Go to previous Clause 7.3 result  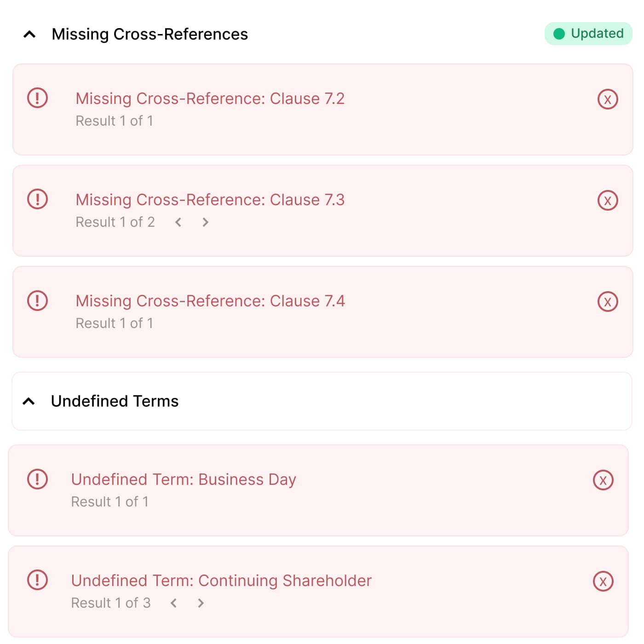click(178, 223)
